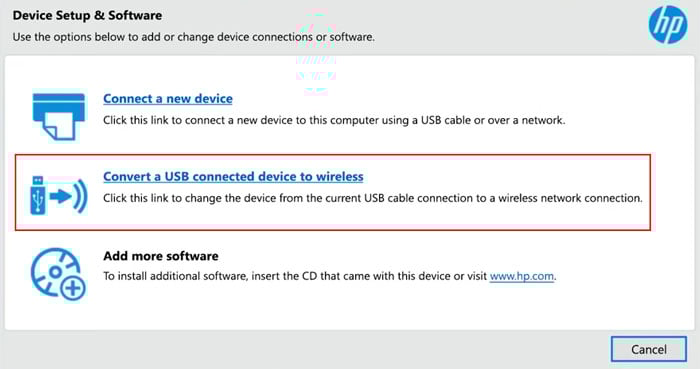700x369 pixels.
Task: Click the plus badge on the disc icon
Action: pyautogui.click(x=73, y=288)
